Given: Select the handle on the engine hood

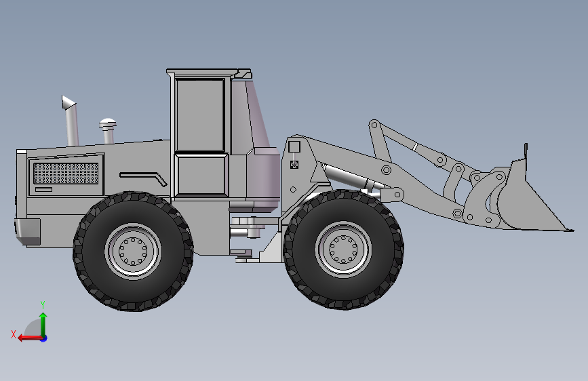Looking at the screenshot, I should (x=144, y=178).
